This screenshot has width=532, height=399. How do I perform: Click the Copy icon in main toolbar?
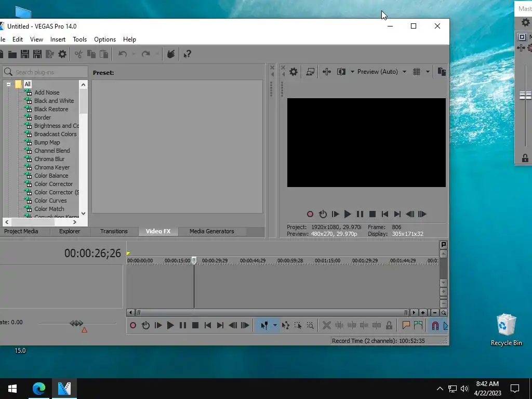91,54
